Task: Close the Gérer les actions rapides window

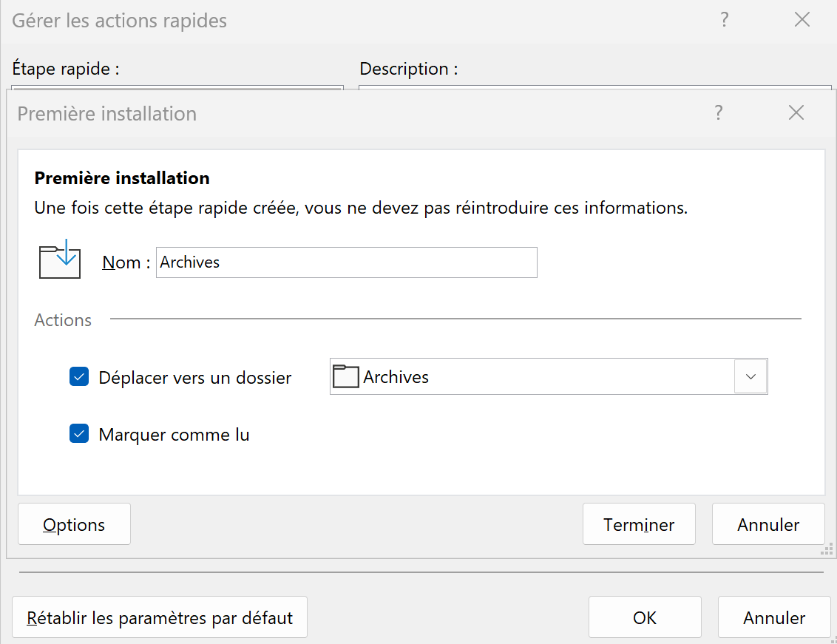Action: pyautogui.click(x=802, y=20)
